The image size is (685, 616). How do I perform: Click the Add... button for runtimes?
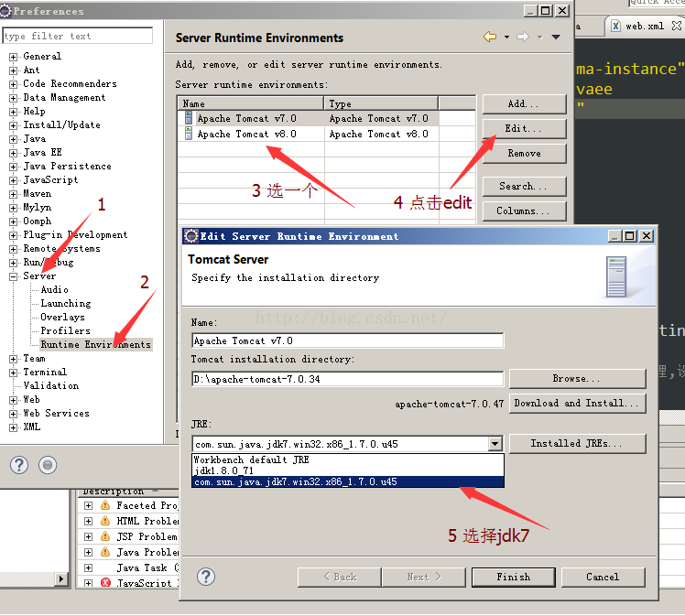coord(524,104)
